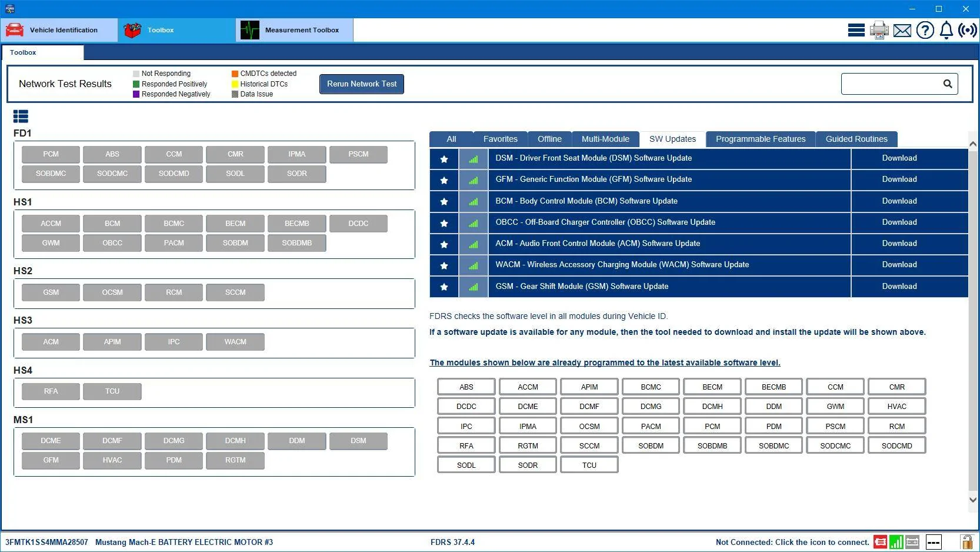Click the 'Not Responding' legend entry

pyautogui.click(x=162, y=74)
